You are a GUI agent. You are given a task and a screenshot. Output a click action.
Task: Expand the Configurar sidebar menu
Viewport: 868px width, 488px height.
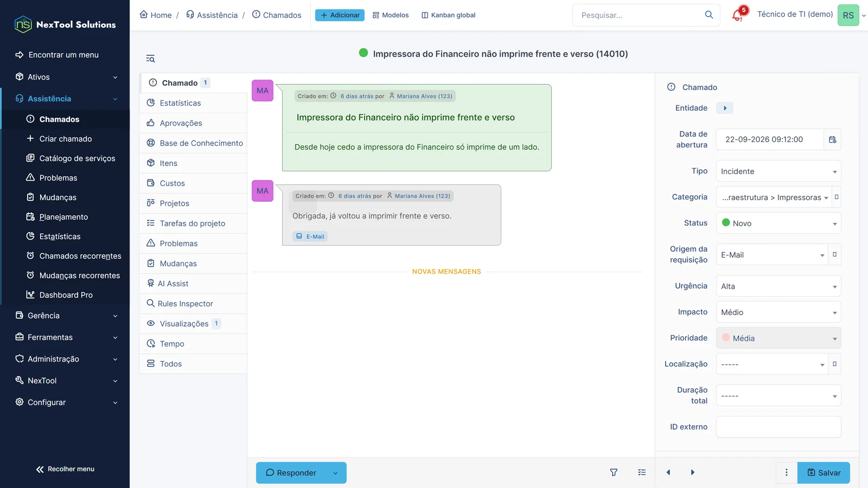point(65,402)
